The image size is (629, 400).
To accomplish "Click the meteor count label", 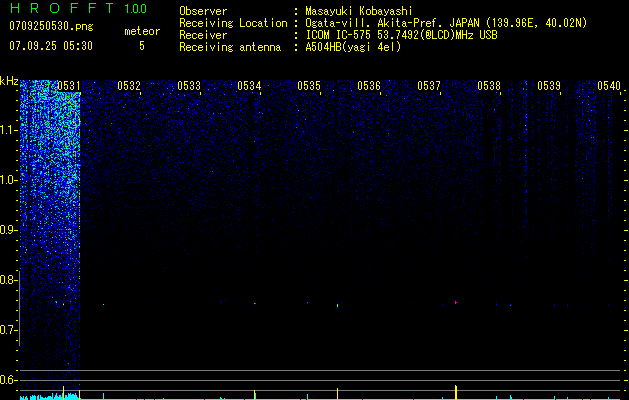I will (142, 31).
